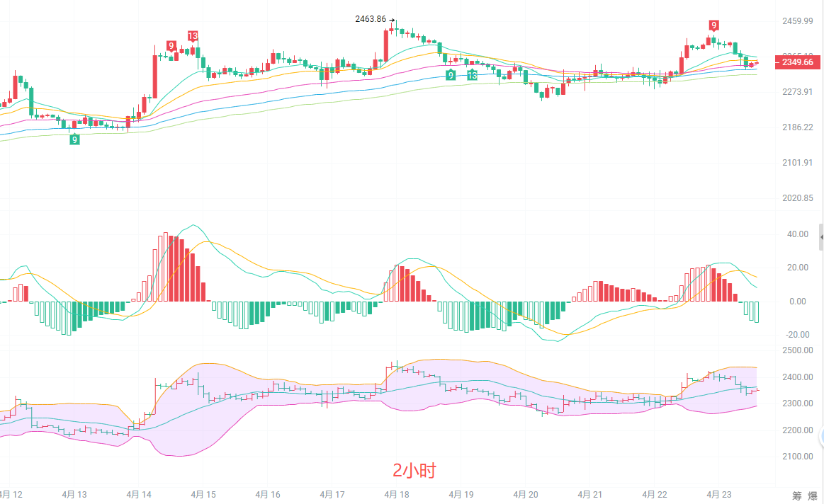Expand the side panel using the right-edge arrow

tap(820, 236)
